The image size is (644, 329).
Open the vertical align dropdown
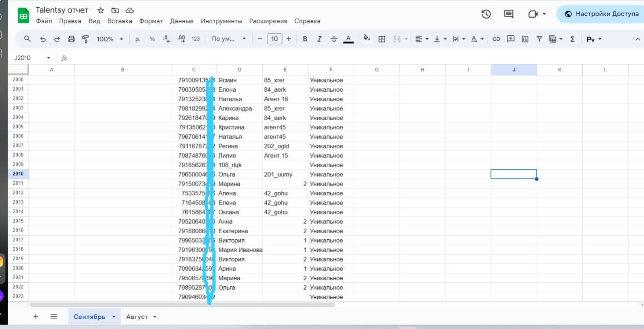(440, 39)
